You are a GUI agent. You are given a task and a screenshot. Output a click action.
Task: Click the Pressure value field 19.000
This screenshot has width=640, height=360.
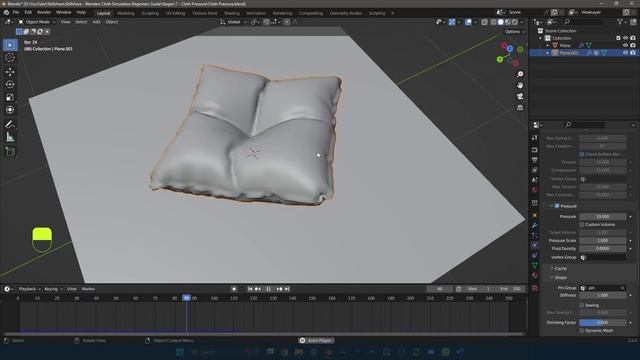click(x=602, y=217)
